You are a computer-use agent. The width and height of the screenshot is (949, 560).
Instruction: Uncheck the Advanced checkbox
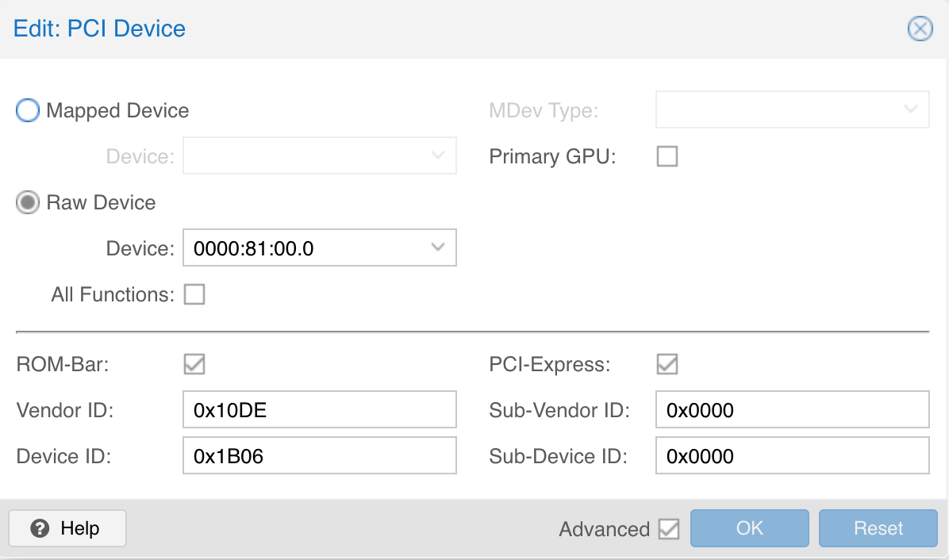(x=669, y=529)
